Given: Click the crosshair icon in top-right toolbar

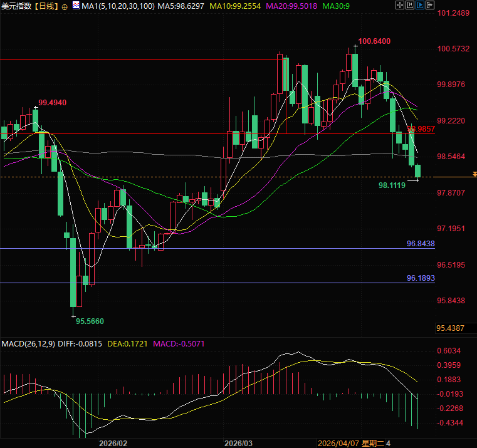Looking at the screenshot, I should click(400, 5).
